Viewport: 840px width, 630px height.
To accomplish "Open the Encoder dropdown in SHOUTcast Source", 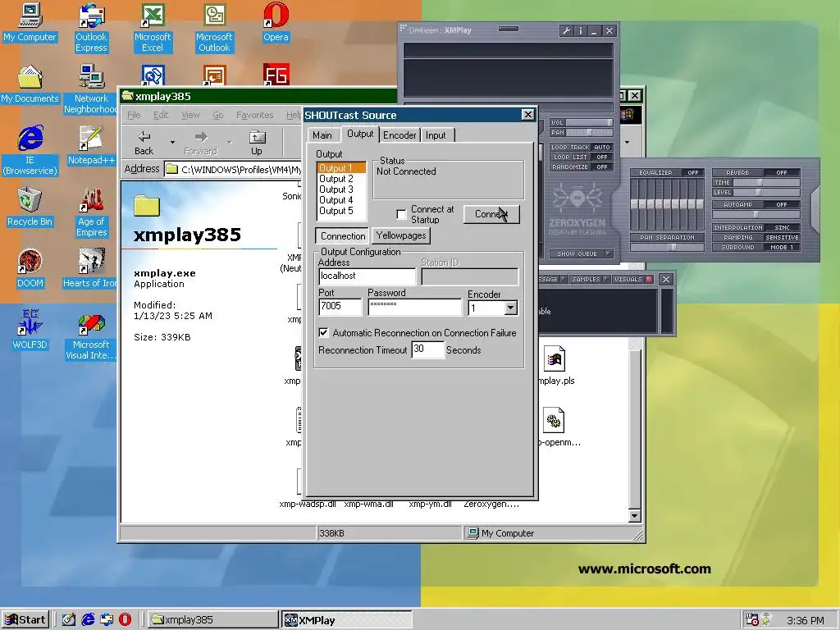I will click(x=510, y=308).
